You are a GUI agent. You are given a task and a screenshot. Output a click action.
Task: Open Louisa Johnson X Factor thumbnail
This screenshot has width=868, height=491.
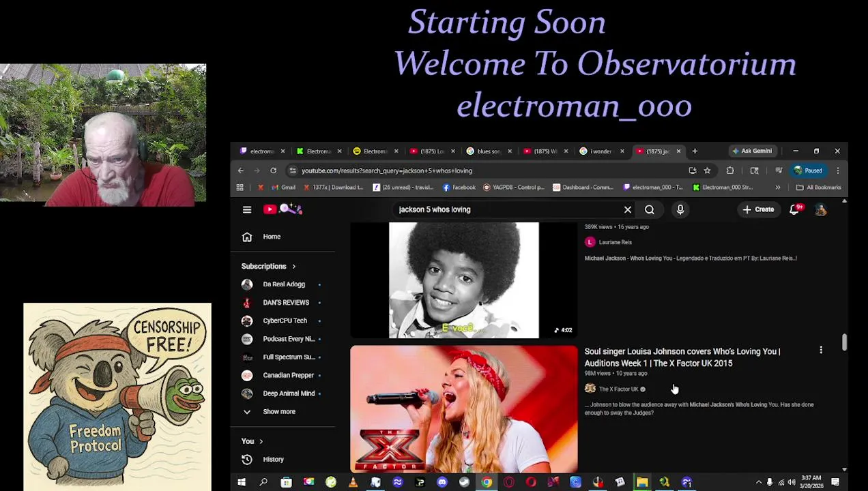pyautogui.click(x=464, y=409)
